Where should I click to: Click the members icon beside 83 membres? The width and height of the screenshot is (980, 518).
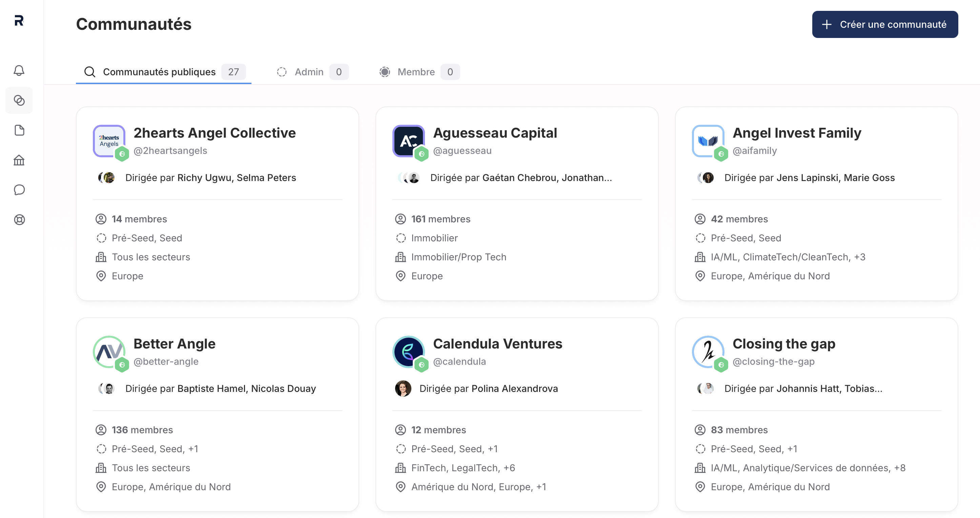coord(700,430)
